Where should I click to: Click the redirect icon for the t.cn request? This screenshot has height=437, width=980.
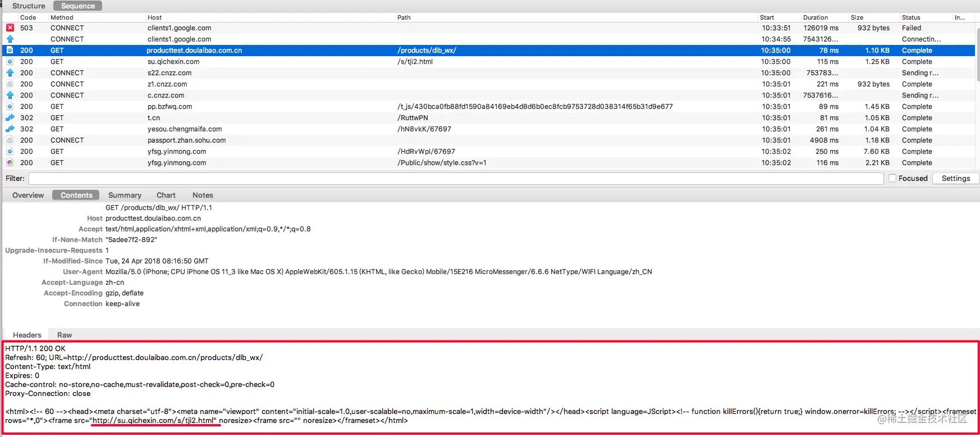tap(10, 118)
